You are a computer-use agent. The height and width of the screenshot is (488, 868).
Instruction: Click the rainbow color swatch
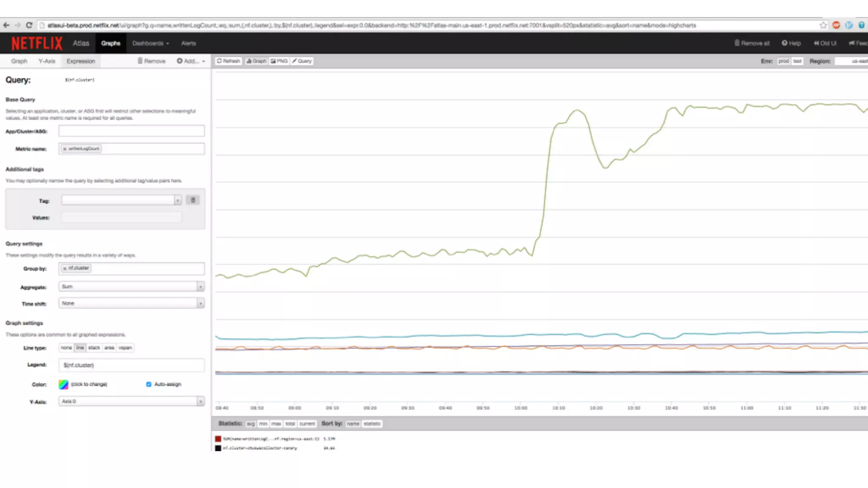63,385
